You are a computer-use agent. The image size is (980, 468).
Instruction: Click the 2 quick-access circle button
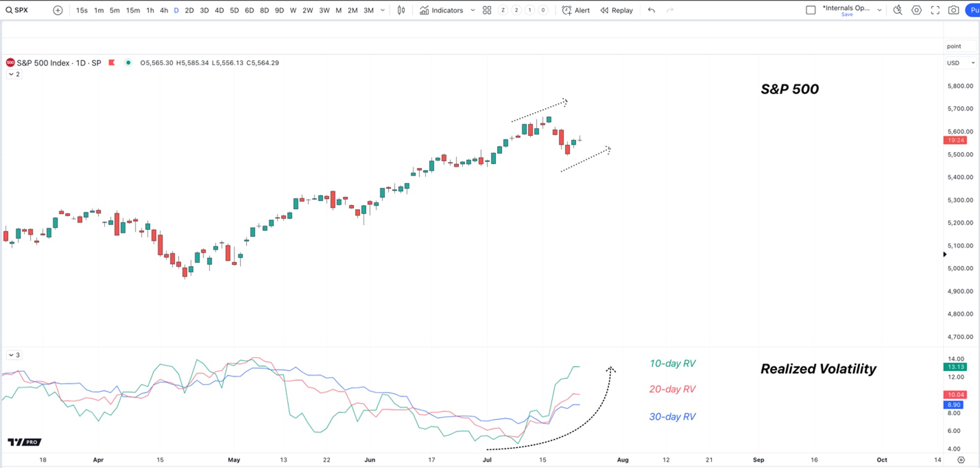pos(516,10)
